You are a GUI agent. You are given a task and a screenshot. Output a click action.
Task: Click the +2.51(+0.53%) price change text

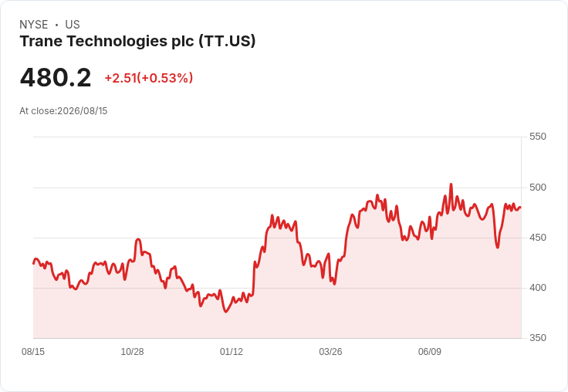(x=149, y=78)
